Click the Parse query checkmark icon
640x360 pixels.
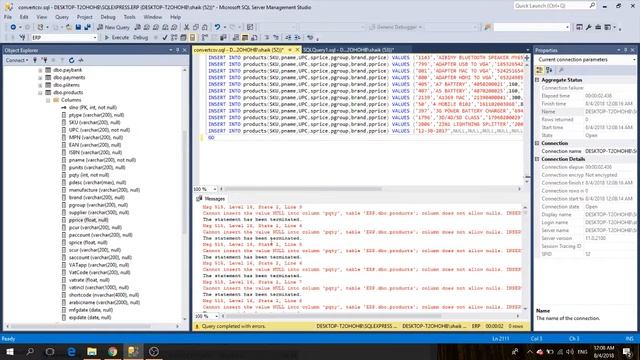pyautogui.click(x=164, y=38)
